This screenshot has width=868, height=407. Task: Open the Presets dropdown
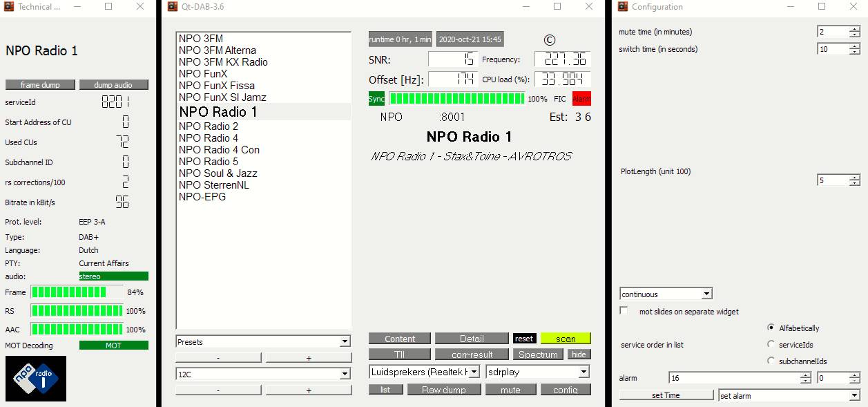point(263,342)
